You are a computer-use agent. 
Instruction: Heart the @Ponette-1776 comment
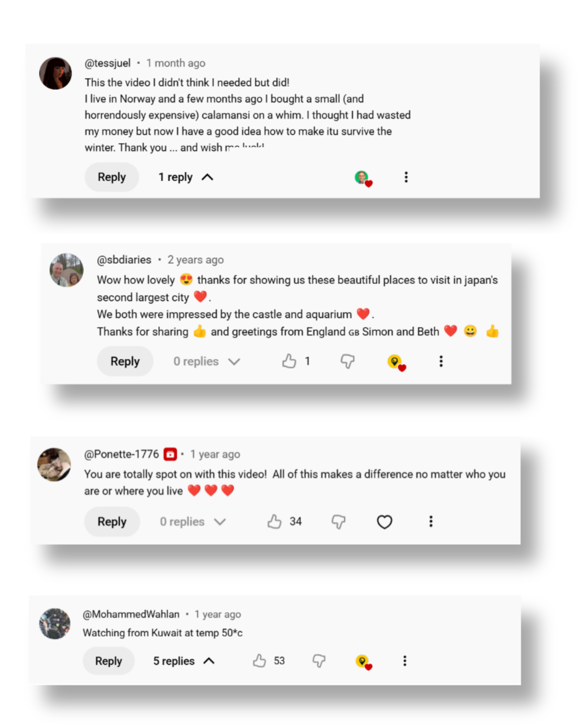384,522
